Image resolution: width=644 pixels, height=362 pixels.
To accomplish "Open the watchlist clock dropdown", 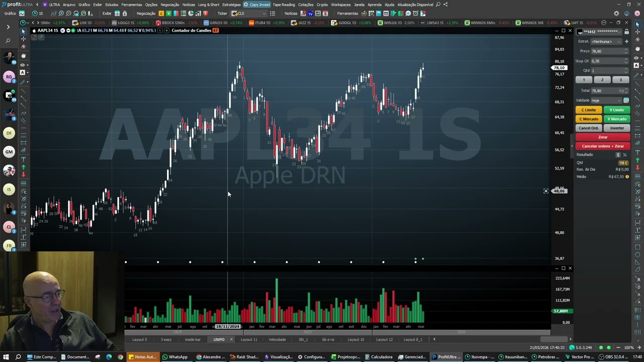I will pyautogui.click(x=24, y=23).
